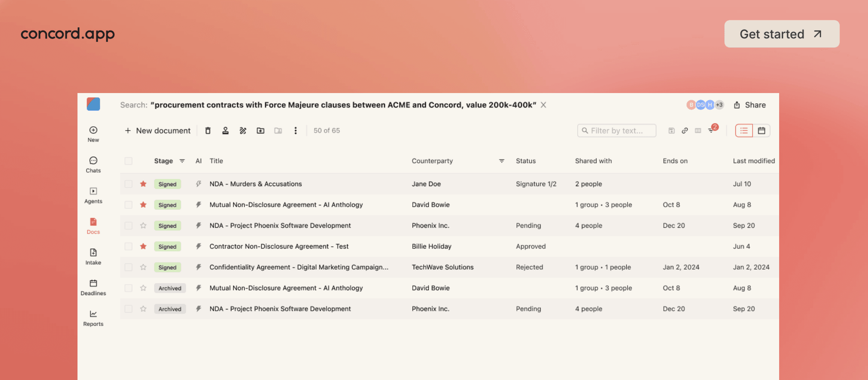Open the New item in sidebar

point(93,134)
